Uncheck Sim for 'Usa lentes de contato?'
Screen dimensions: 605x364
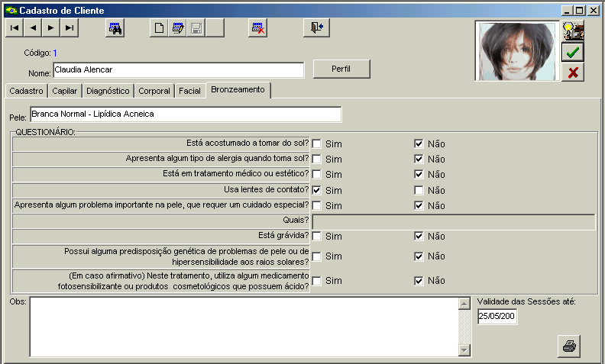pos(316,190)
